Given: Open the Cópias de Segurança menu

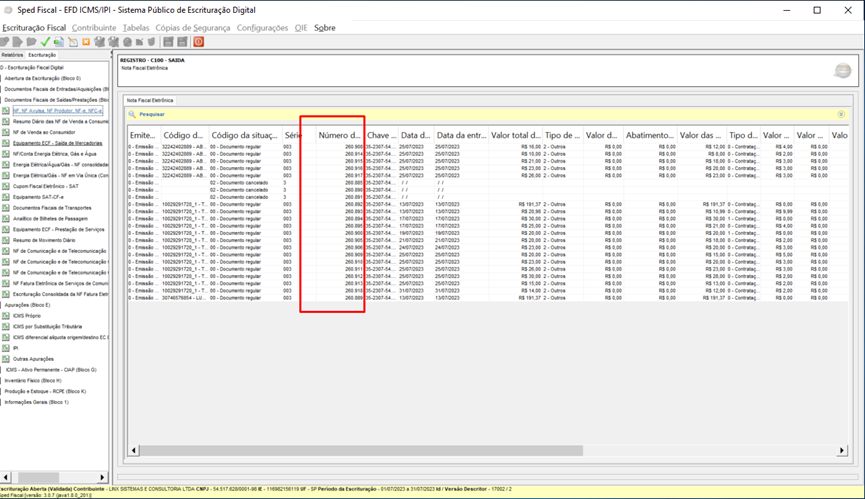Looking at the screenshot, I should click(193, 28).
